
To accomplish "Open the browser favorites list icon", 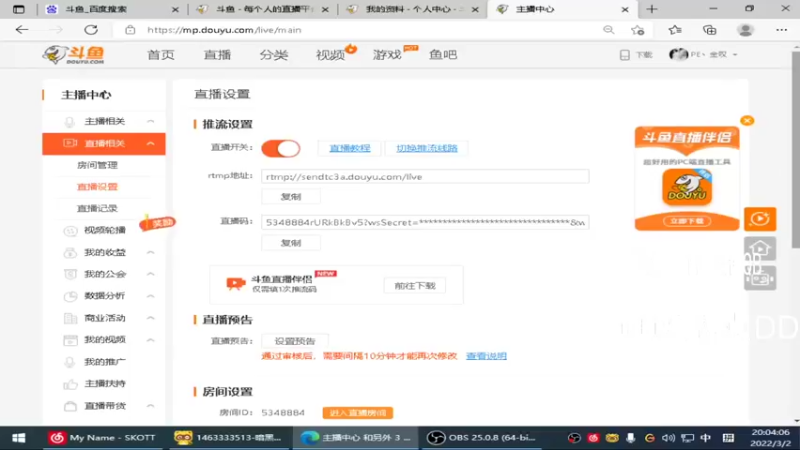I will tap(675, 30).
